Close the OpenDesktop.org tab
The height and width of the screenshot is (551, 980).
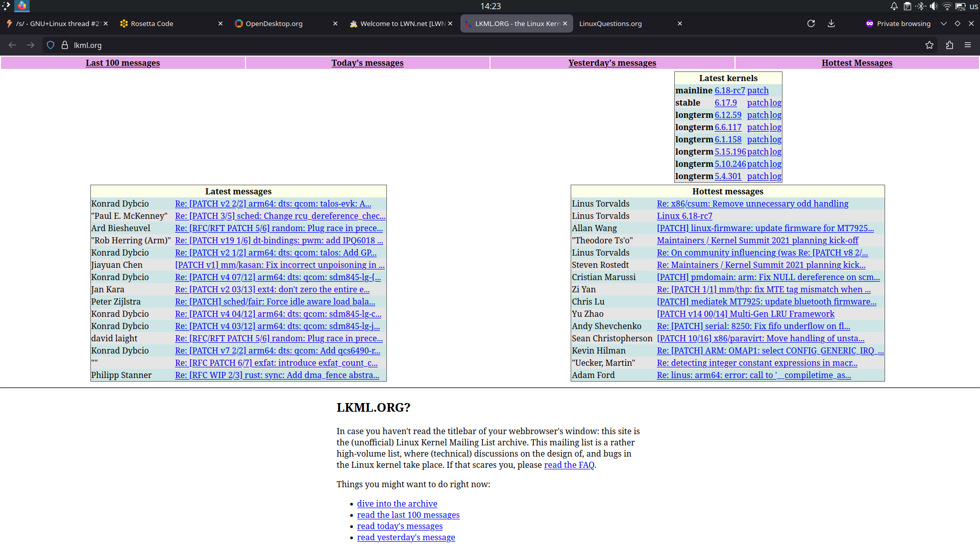335,23
